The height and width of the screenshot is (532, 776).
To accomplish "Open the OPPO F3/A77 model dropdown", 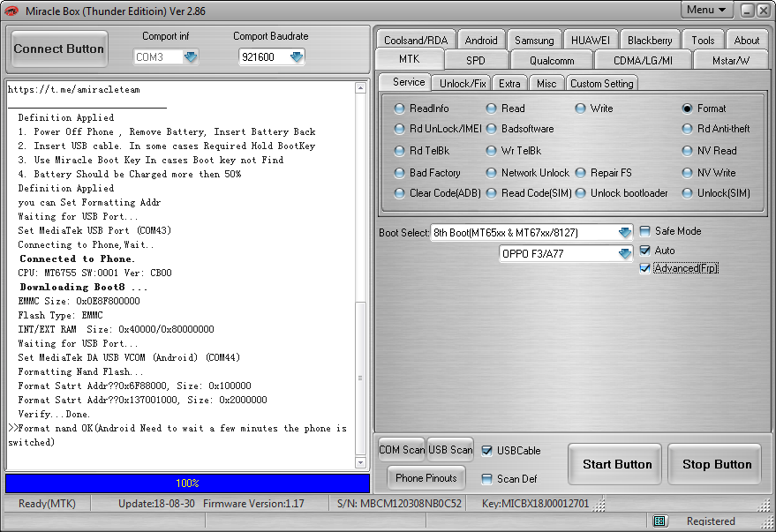I will (x=625, y=253).
